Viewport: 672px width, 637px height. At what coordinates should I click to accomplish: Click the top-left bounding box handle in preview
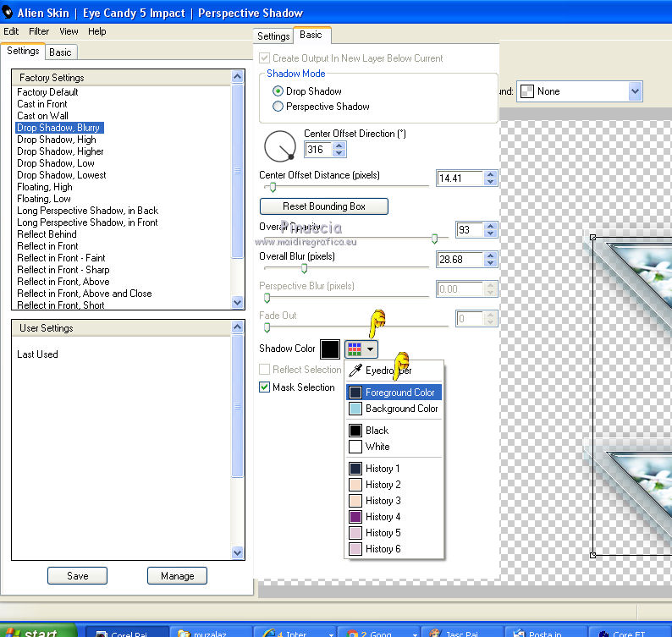(592, 238)
